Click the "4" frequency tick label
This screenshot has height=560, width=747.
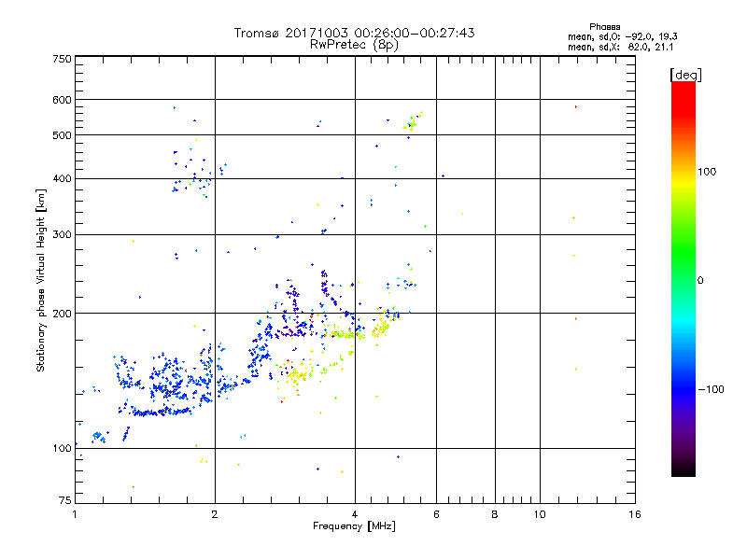click(355, 514)
